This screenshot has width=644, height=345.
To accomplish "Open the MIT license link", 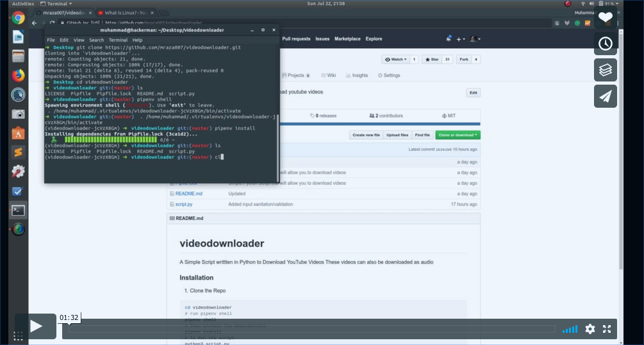I will coord(449,115).
